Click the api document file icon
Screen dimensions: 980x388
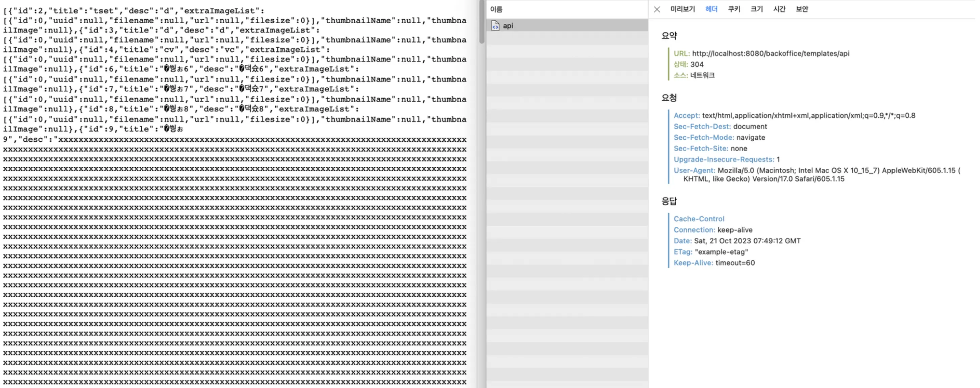[495, 26]
